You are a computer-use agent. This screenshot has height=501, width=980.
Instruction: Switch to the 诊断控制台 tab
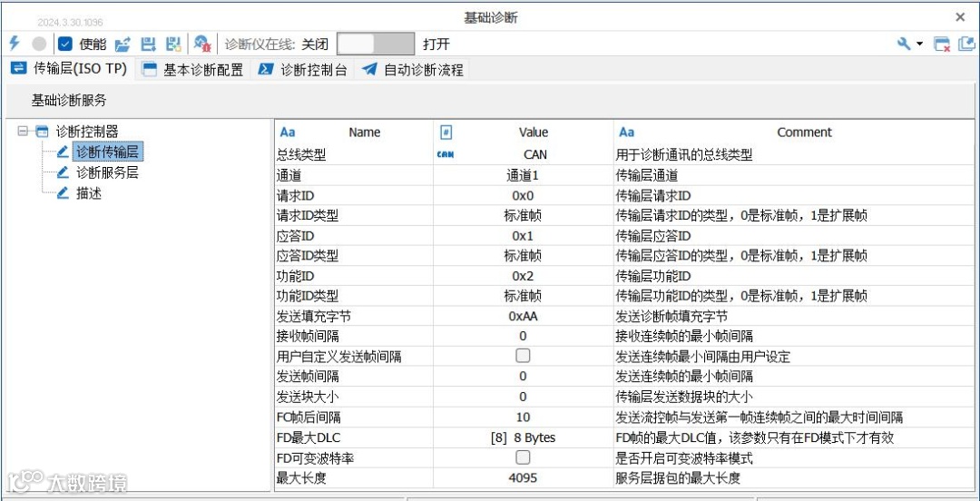pyautogui.click(x=302, y=69)
